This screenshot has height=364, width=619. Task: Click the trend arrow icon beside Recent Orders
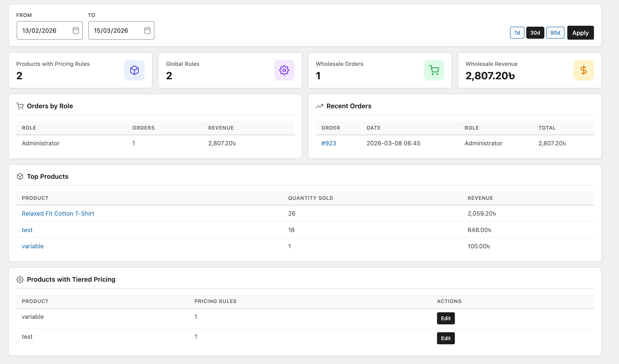319,106
